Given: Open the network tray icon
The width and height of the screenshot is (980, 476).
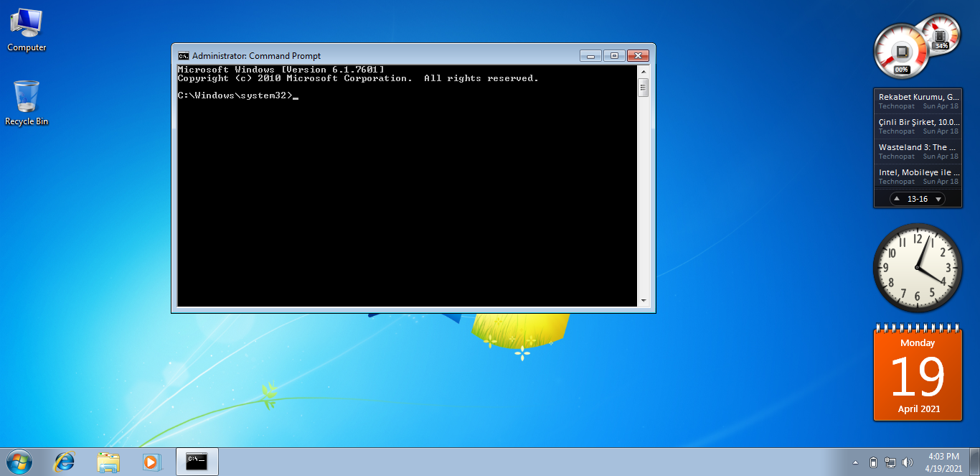Looking at the screenshot, I should [890, 462].
